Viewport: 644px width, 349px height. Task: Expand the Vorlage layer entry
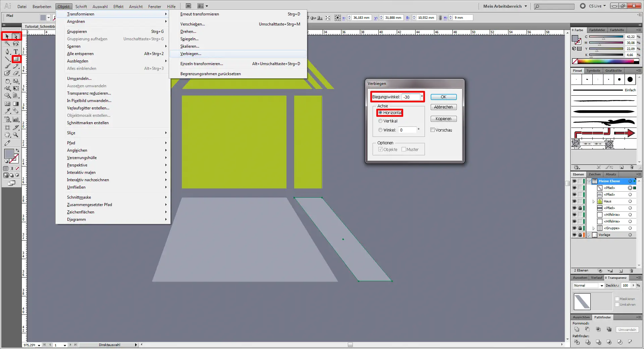point(589,235)
